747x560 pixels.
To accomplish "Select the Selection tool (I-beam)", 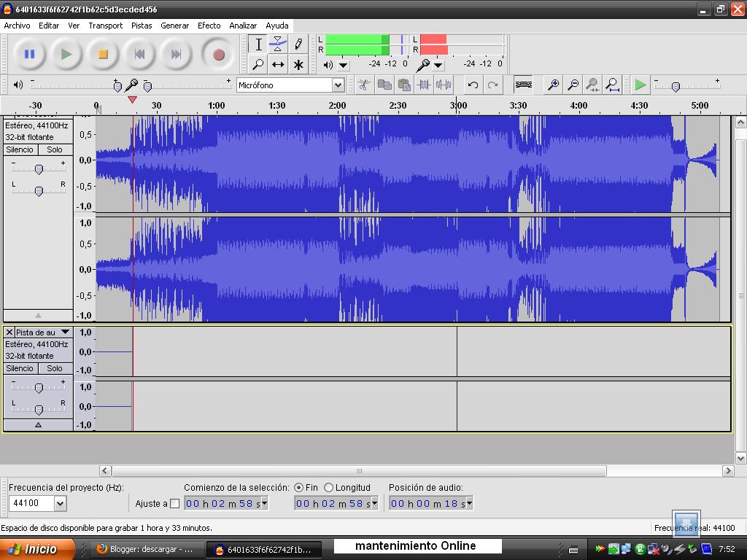I will [x=258, y=44].
